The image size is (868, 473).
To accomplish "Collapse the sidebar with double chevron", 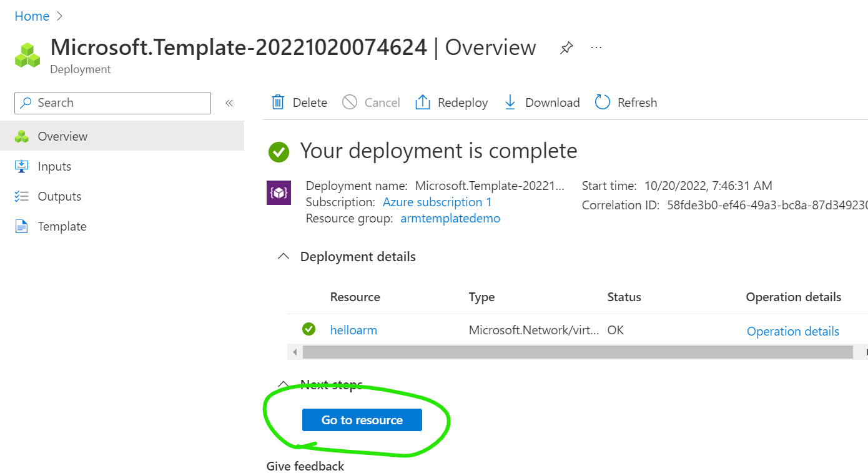I will pyautogui.click(x=229, y=103).
